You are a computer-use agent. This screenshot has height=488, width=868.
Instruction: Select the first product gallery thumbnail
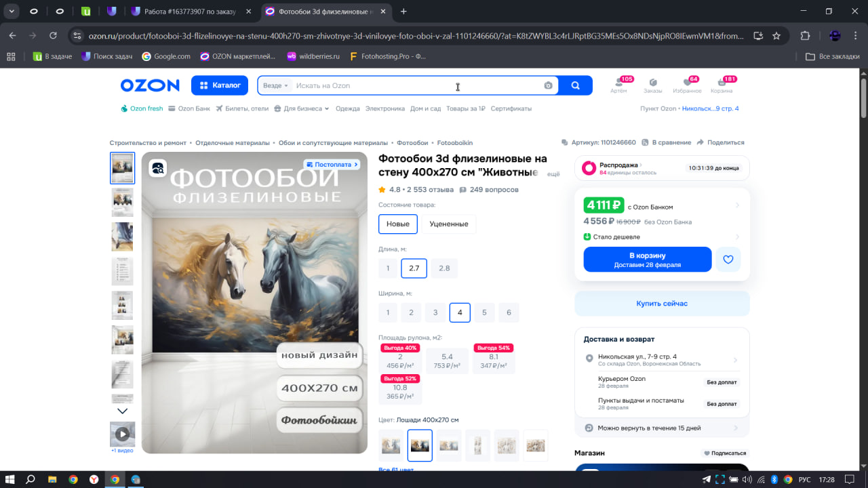coord(123,168)
